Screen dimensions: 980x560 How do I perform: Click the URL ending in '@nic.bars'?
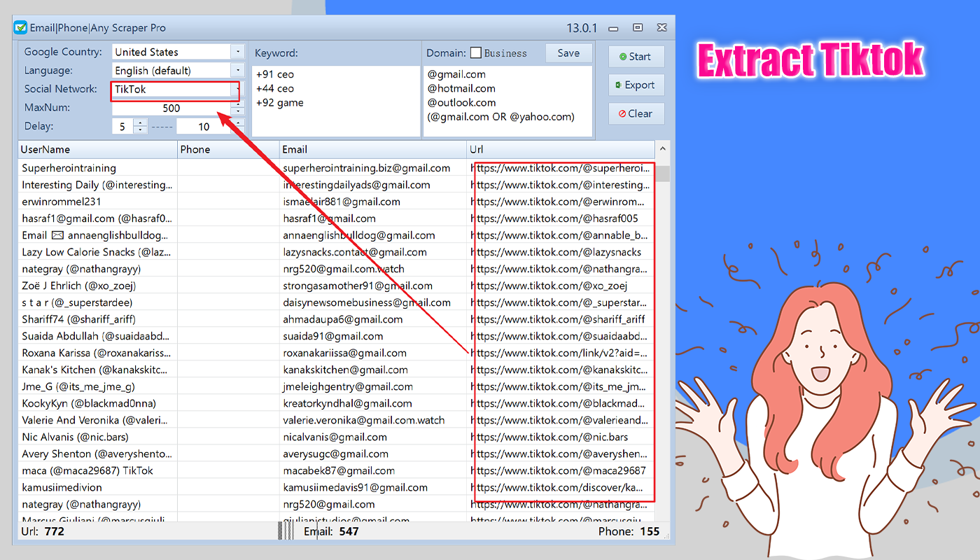point(549,437)
